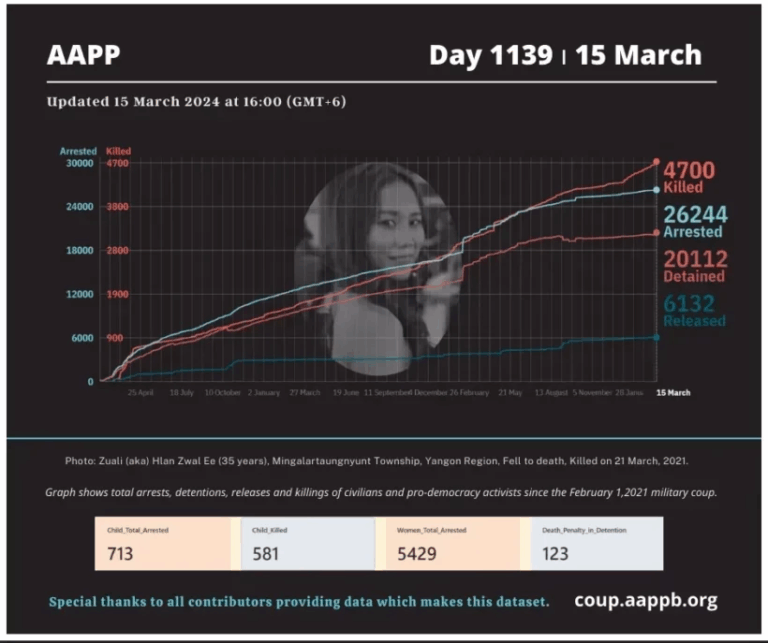
Task: Click the coup.aappb.org website link
Action: coord(645,600)
